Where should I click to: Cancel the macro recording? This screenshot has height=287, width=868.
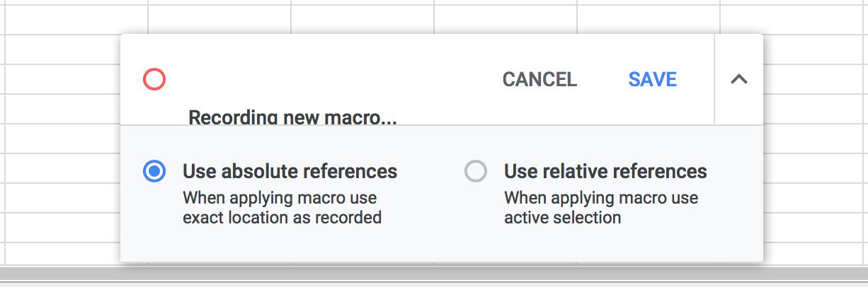click(x=539, y=80)
